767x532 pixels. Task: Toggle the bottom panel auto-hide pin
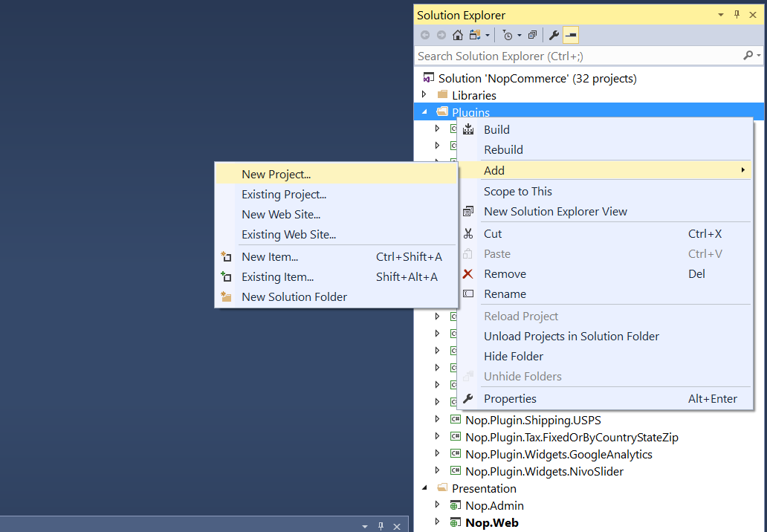coord(381,526)
